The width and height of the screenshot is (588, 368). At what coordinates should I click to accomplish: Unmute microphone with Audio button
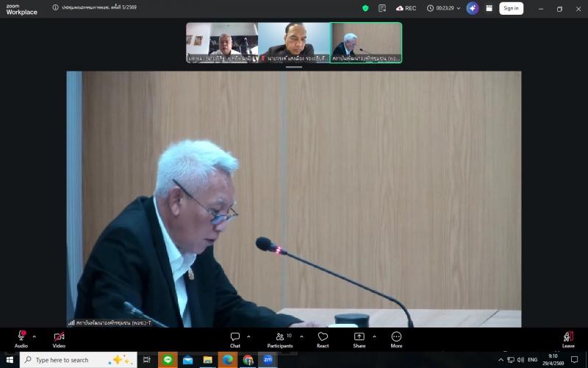point(21,339)
